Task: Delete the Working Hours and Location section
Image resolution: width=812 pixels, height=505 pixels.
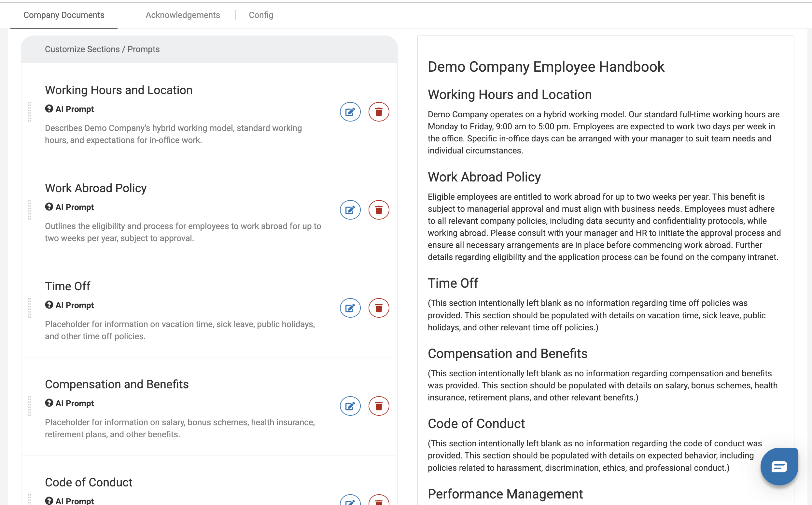Action: [x=378, y=112]
